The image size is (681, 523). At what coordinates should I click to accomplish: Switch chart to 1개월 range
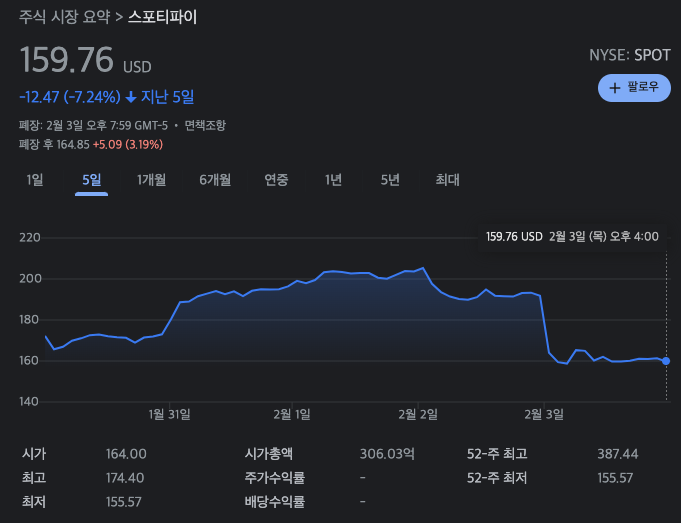point(152,179)
